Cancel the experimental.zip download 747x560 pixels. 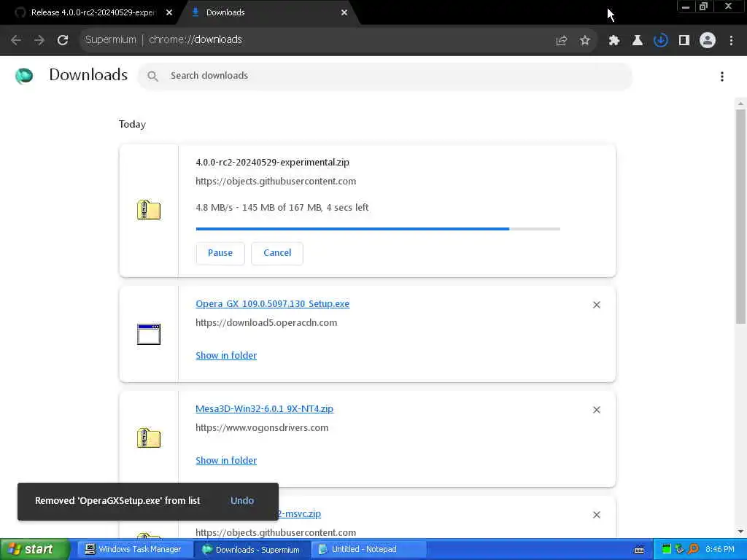[x=277, y=253]
